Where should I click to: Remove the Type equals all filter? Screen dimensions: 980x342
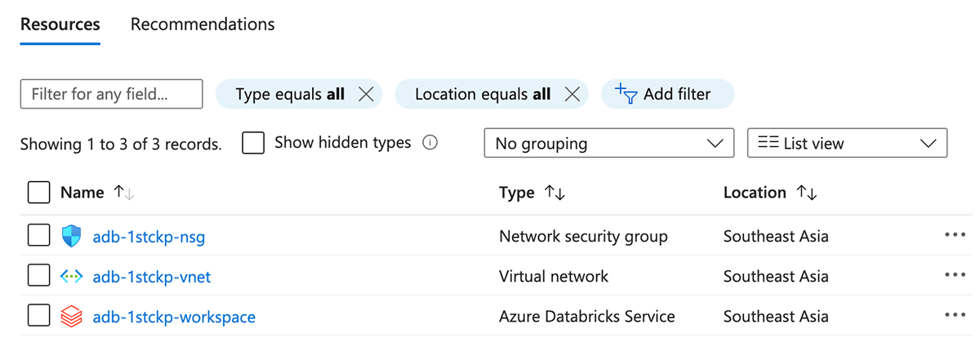[x=366, y=95]
